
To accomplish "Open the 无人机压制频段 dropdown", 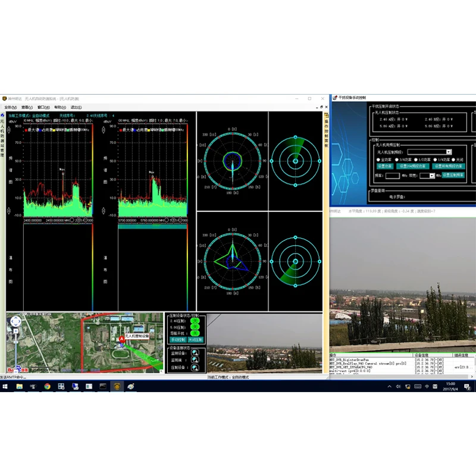I will click(449, 152).
